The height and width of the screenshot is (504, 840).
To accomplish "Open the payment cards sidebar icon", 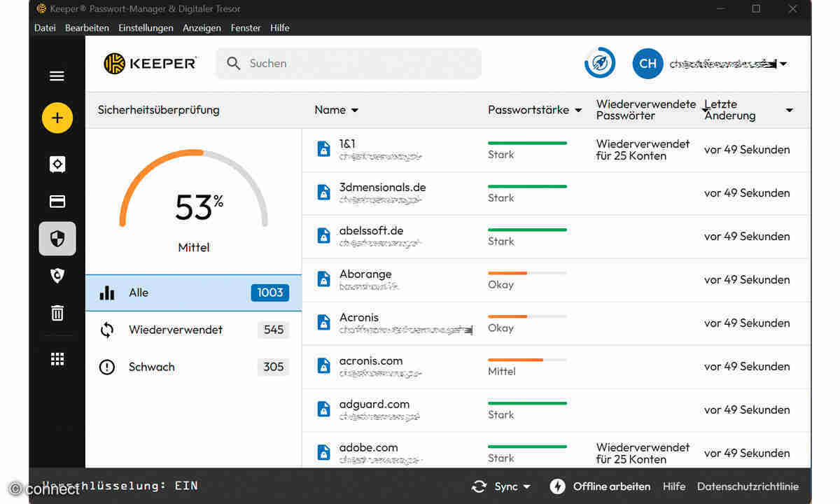I will [x=57, y=202].
